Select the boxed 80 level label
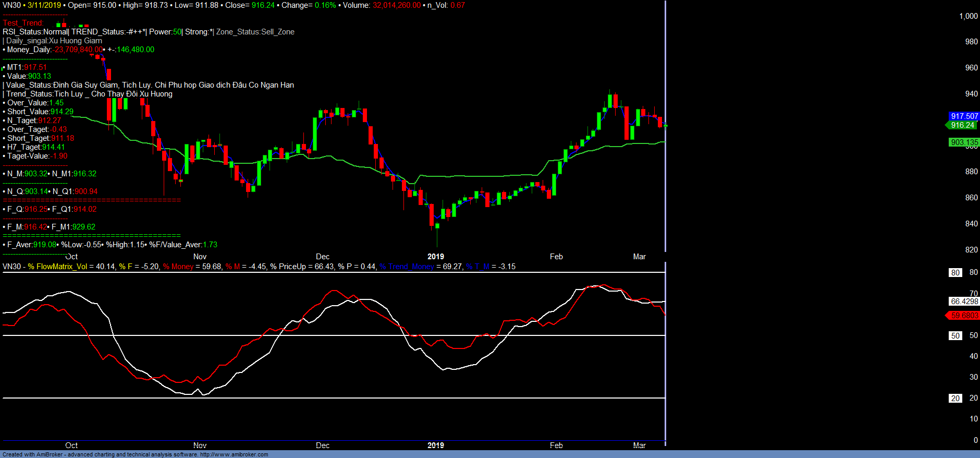980x458 pixels. [955, 273]
